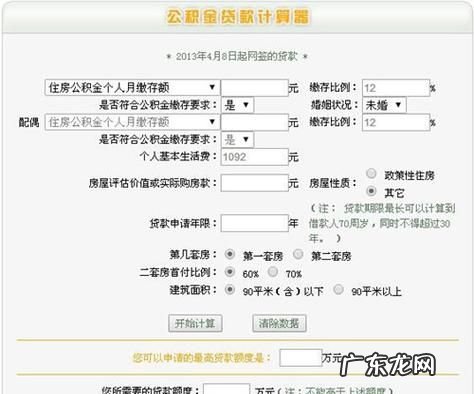Viewport: 474px width, 394px height.
Task: Select 70% down payment radio button
Action: [273, 272]
